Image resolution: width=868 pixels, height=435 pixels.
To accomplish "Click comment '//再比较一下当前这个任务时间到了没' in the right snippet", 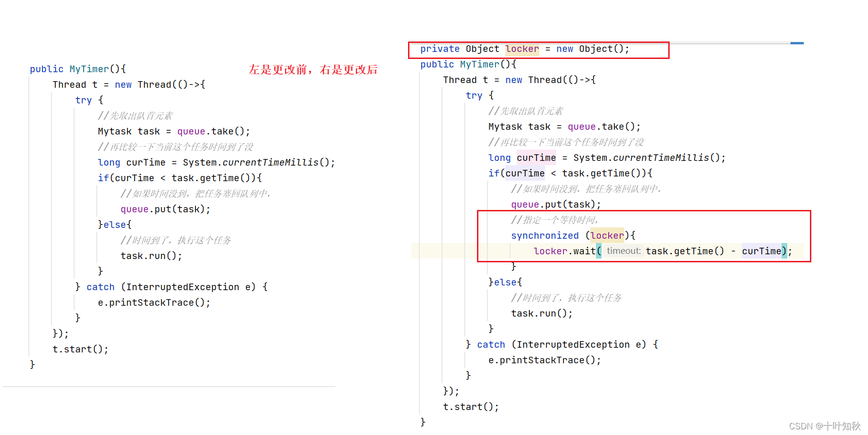I will [566, 142].
